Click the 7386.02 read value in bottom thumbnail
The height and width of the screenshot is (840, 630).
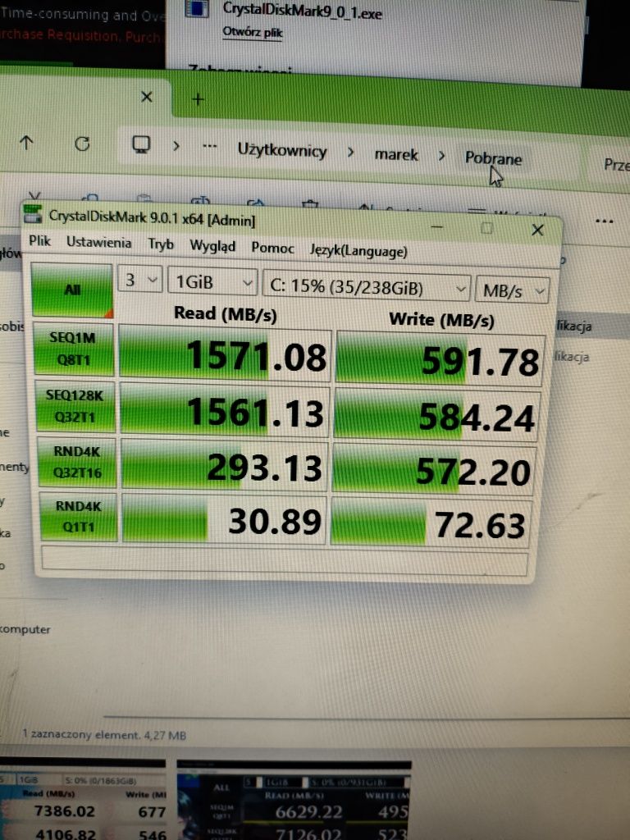(64, 811)
